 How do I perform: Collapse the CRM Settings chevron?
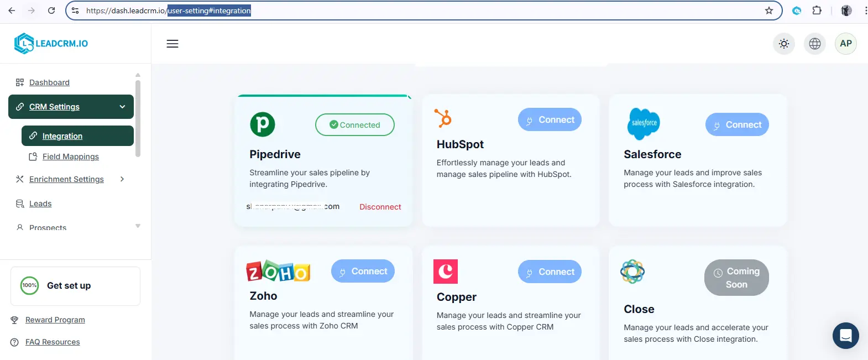click(x=122, y=107)
